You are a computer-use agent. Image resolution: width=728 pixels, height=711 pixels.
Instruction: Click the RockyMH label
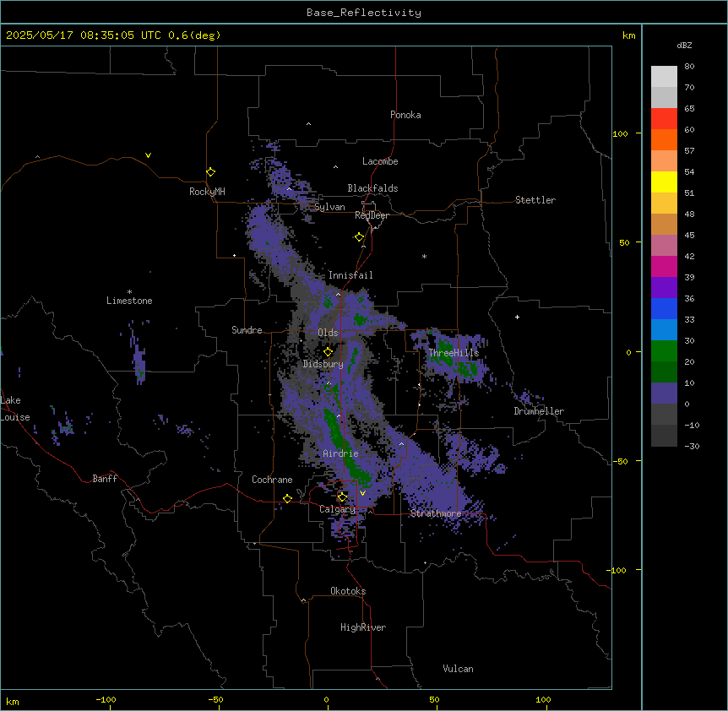click(207, 192)
